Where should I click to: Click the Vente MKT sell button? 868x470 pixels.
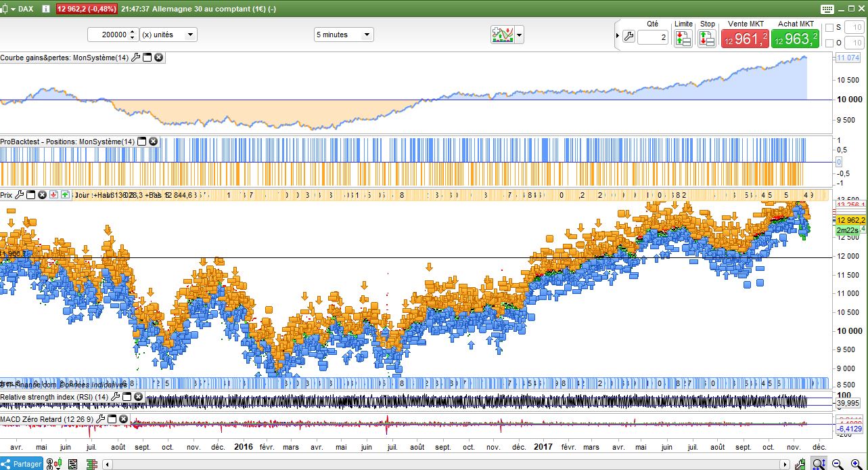click(746, 39)
